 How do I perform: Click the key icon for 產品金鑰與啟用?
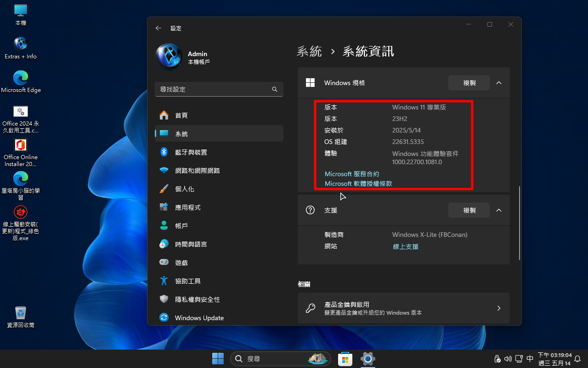coord(311,308)
